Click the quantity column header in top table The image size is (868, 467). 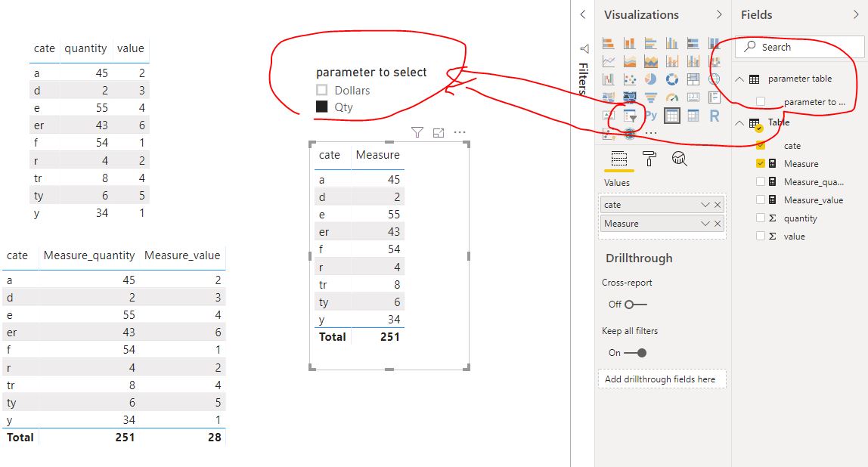click(85, 48)
